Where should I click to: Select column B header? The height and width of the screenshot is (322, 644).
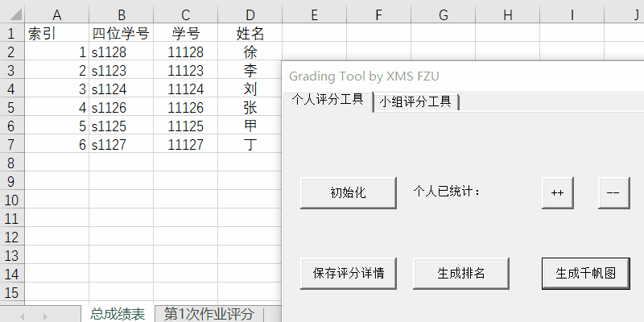coord(122,14)
